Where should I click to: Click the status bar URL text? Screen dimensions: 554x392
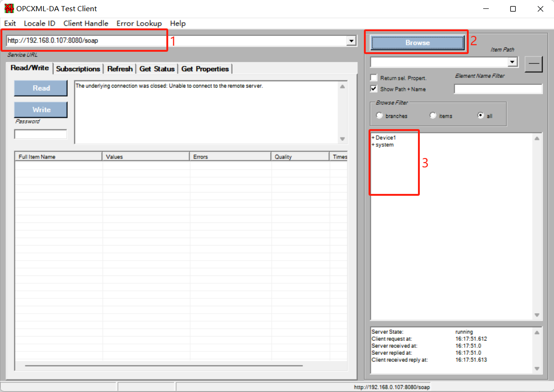[392, 387]
